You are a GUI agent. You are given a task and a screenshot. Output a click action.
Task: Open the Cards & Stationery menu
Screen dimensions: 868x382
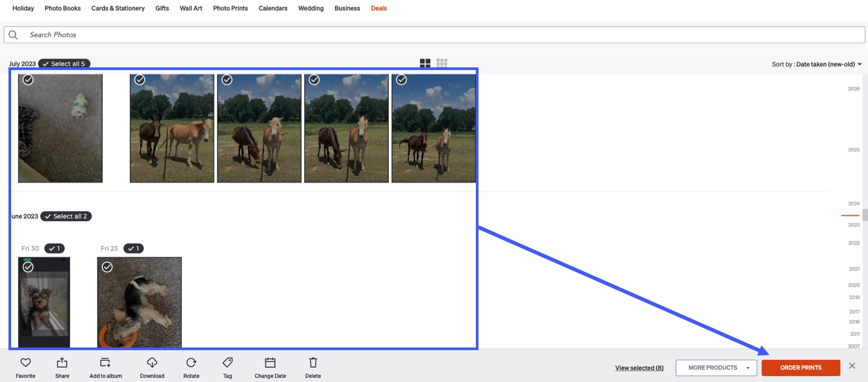pos(118,8)
